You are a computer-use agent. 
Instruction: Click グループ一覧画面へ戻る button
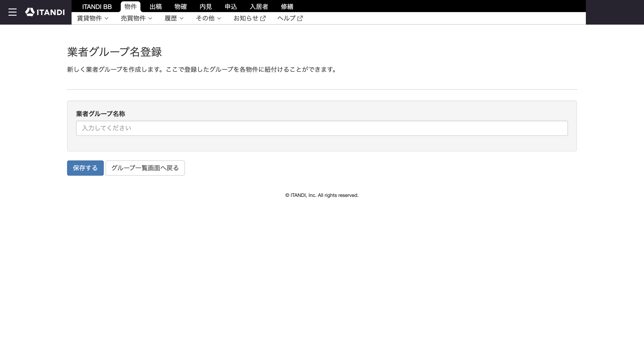coord(145,168)
